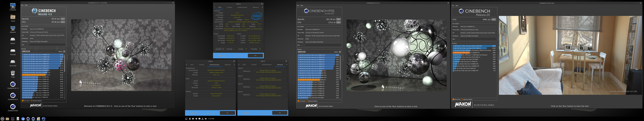This screenshot has height=121, width=644.
Task: Click the clock showing 2:35 AM
Action: [211, 119]
